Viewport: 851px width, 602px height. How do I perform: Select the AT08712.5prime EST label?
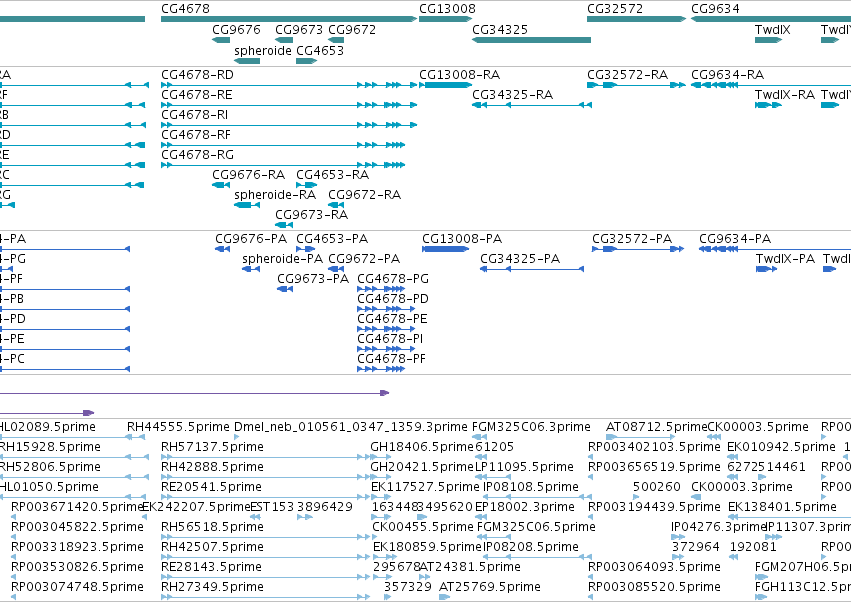[x=657, y=427]
